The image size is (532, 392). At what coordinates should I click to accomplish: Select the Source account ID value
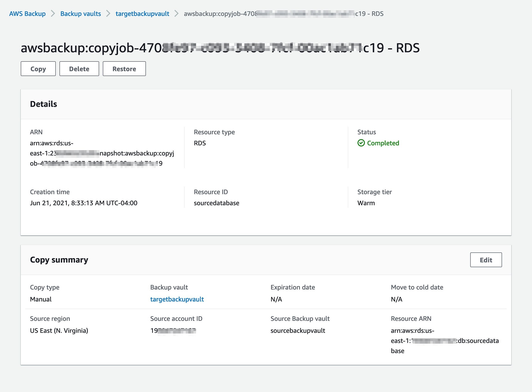[x=173, y=331]
